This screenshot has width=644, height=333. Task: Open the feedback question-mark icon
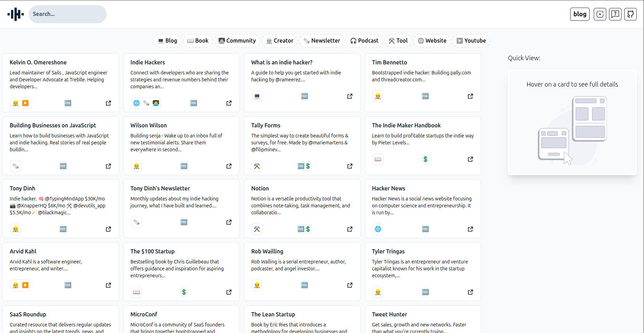tap(615, 14)
